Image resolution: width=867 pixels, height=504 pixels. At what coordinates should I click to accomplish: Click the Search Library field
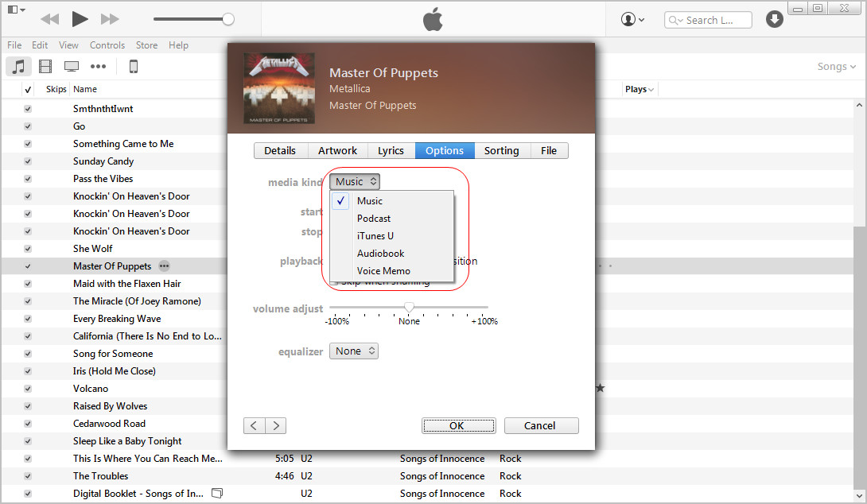708,20
